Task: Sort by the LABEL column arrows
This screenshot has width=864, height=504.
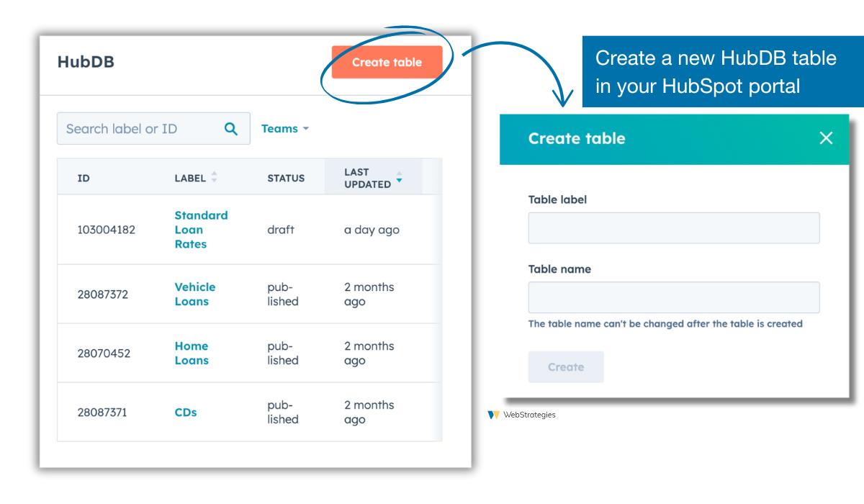Action: pyautogui.click(x=214, y=177)
